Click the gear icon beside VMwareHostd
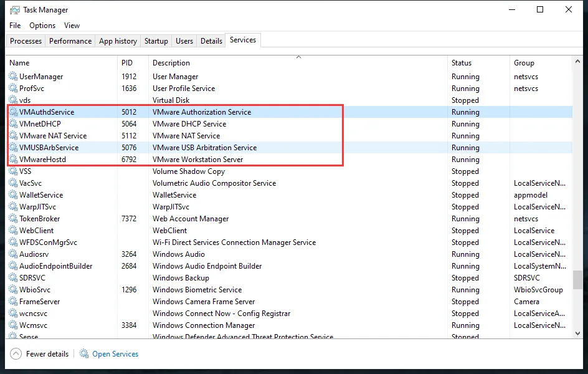 point(13,159)
